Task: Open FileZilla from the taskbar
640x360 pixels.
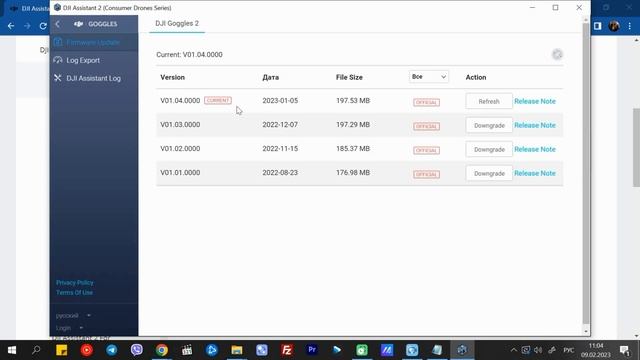Action: 287,350
